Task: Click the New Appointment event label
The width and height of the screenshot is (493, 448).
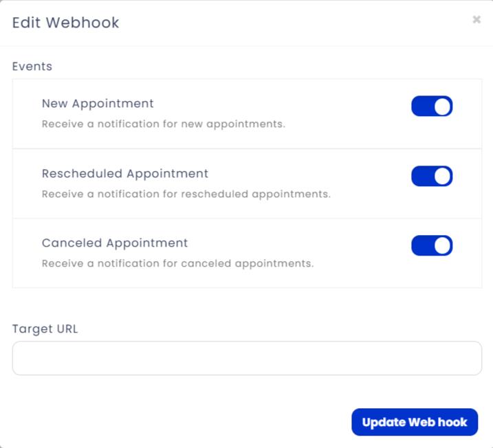Action: [98, 104]
